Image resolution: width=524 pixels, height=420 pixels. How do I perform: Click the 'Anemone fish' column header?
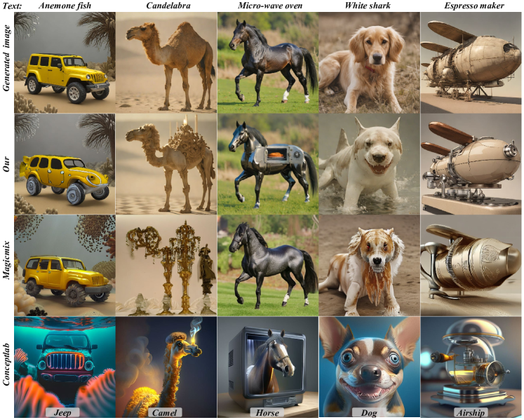click(65, 6)
